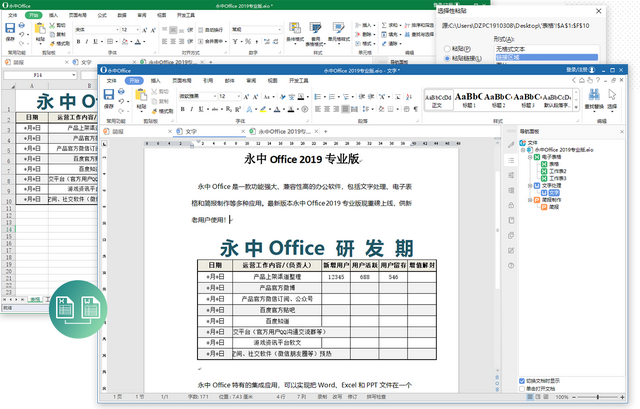The height and width of the screenshot is (409, 640).
Task: Click the Cell Styles icon in the spreadsheet window
Action: 338,29
